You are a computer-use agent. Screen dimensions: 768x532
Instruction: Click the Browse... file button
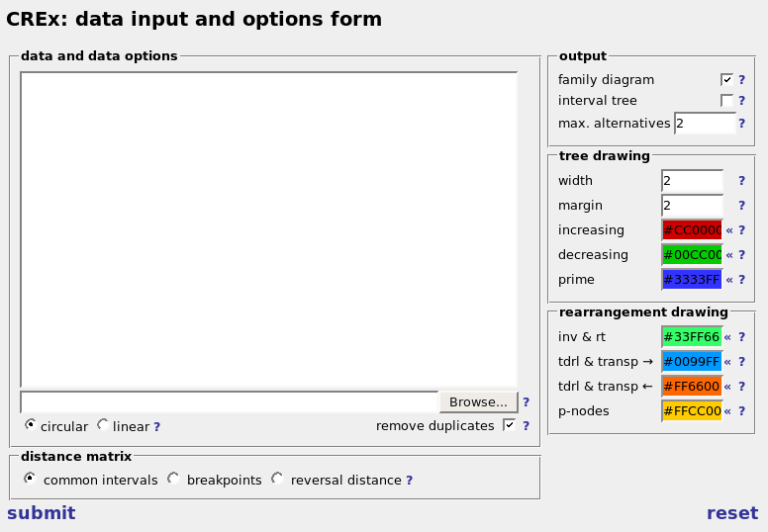point(479,401)
